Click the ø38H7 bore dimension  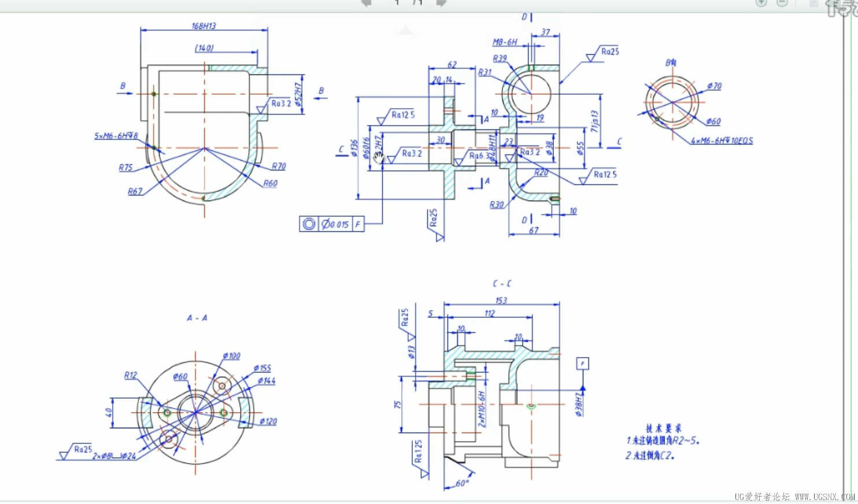(x=579, y=404)
